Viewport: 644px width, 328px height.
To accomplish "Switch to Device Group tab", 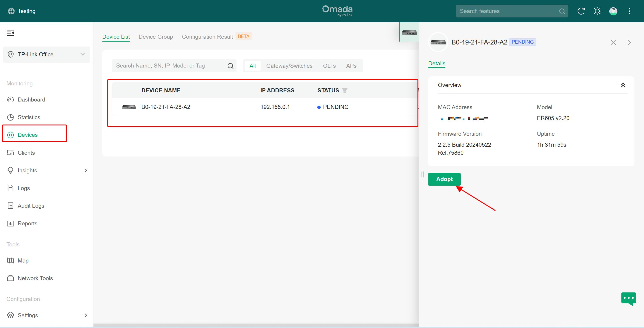I will (156, 37).
